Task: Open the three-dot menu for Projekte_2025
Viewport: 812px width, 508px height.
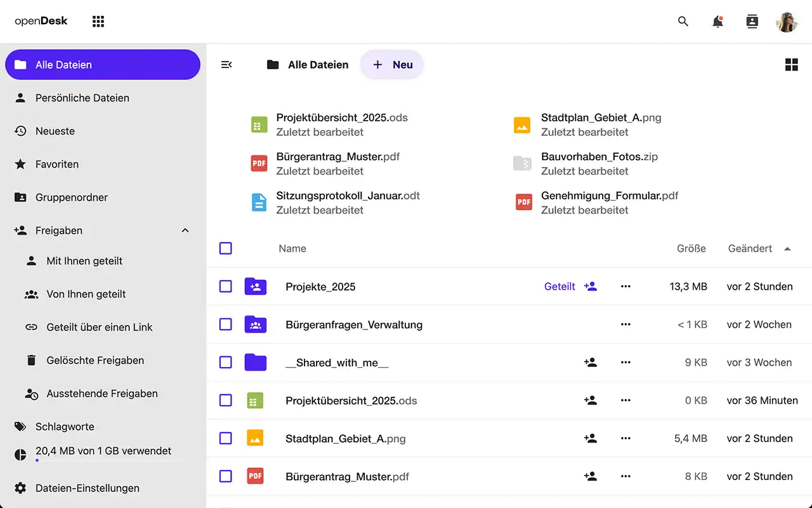Action: tap(625, 286)
